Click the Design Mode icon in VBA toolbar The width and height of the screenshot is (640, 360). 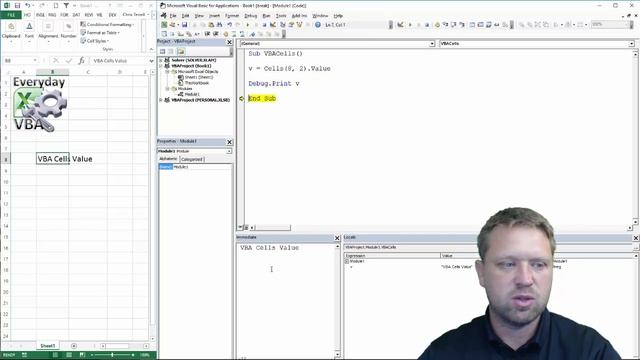(x=273, y=25)
